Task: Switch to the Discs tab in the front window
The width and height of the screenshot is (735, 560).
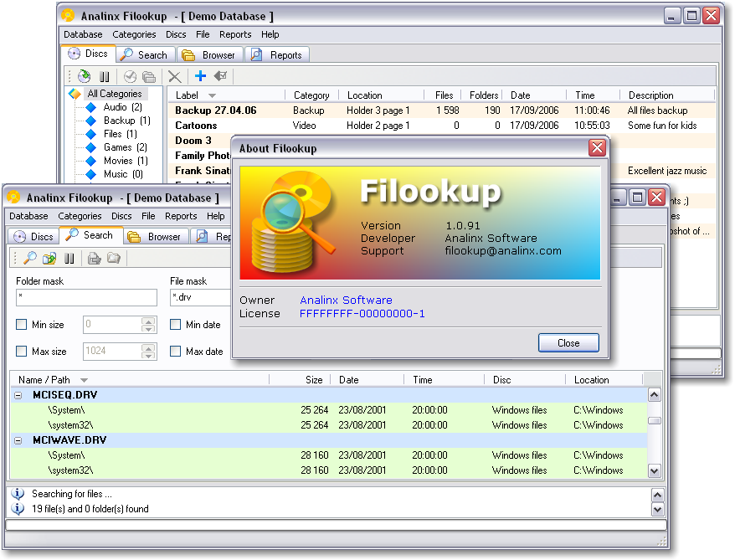Action: (x=33, y=237)
